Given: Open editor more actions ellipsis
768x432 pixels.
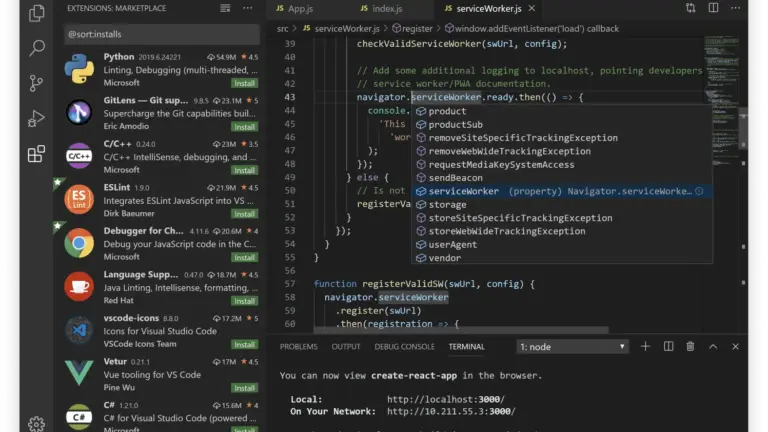Looking at the screenshot, I should (x=735, y=8).
